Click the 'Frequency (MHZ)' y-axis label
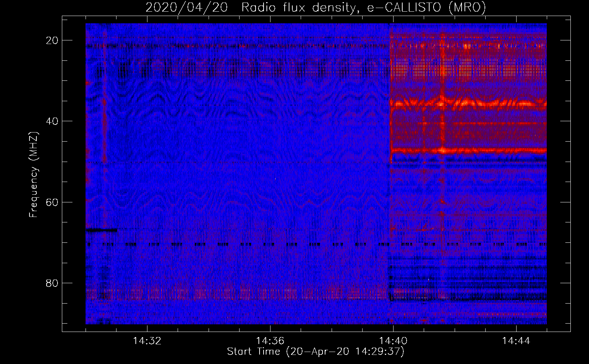 pos(33,175)
